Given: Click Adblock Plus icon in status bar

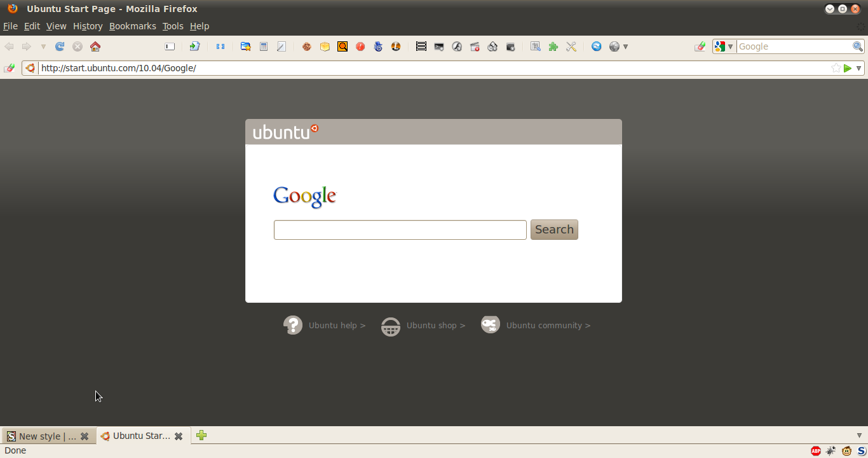Looking at the screenshot, I should (816, 451).
